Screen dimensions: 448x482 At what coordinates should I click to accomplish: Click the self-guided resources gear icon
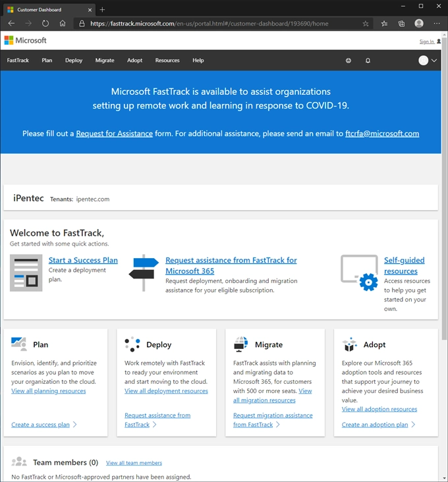coord(368,282)
